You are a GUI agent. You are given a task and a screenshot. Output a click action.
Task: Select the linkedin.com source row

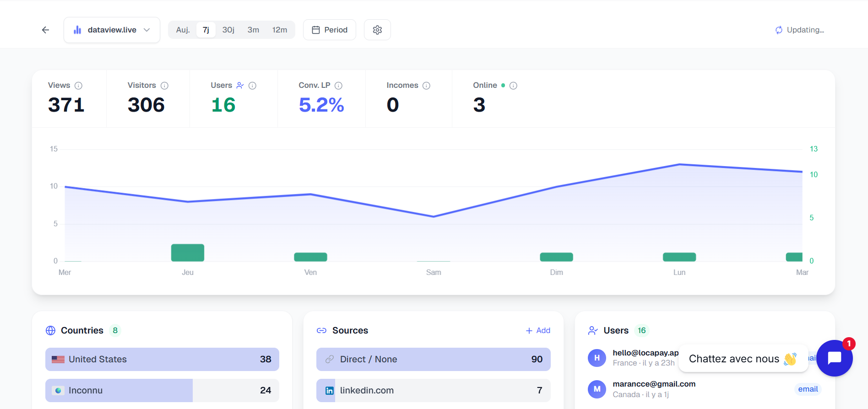[x=433, y=390]
